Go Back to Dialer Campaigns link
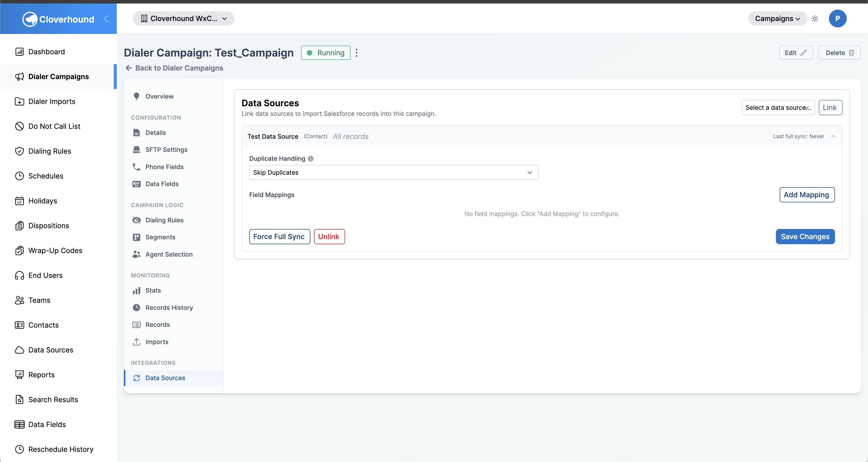This screenshot has height=462, width=868. [174, 68]
